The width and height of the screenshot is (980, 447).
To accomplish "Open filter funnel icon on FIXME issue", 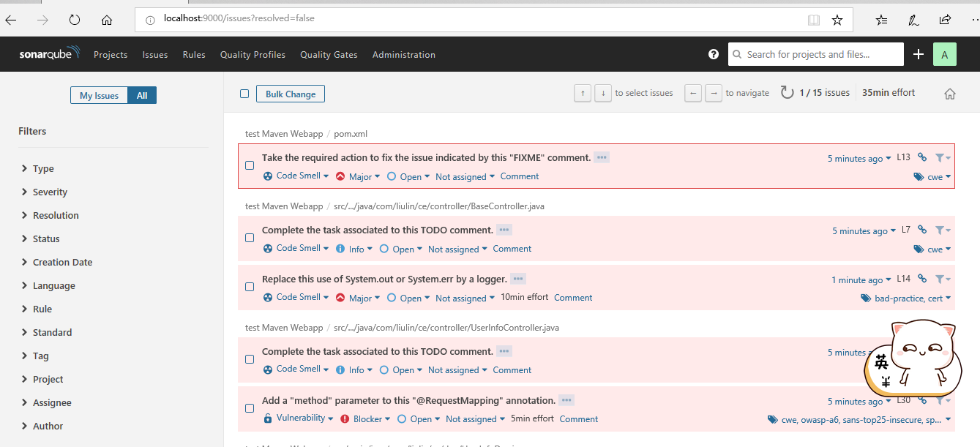I will [943, 157].
